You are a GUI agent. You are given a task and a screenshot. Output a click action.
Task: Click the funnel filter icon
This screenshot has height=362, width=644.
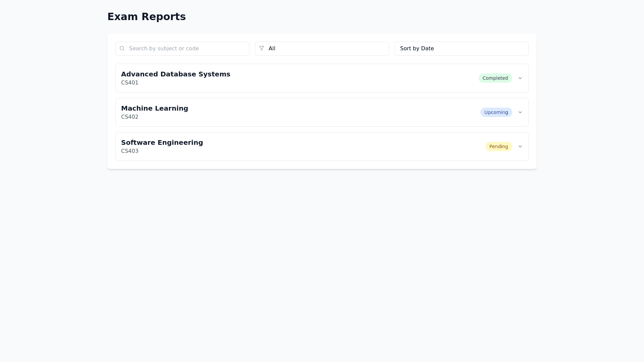(262, 49)
